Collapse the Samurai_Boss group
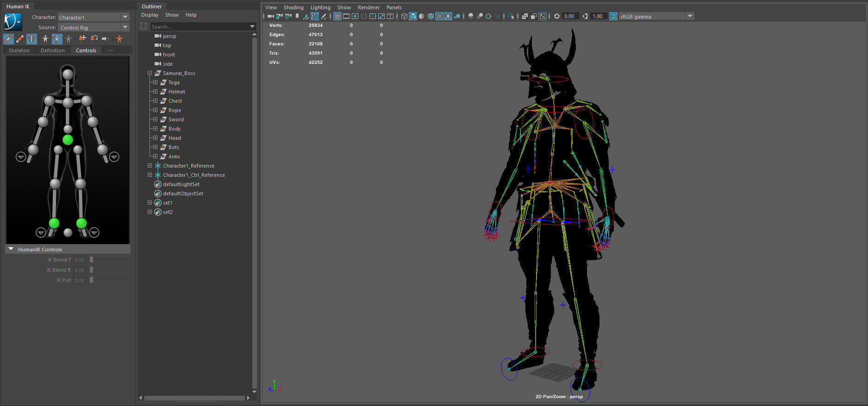The width and height of the screenshot is (868, 406). click(150, 73)
